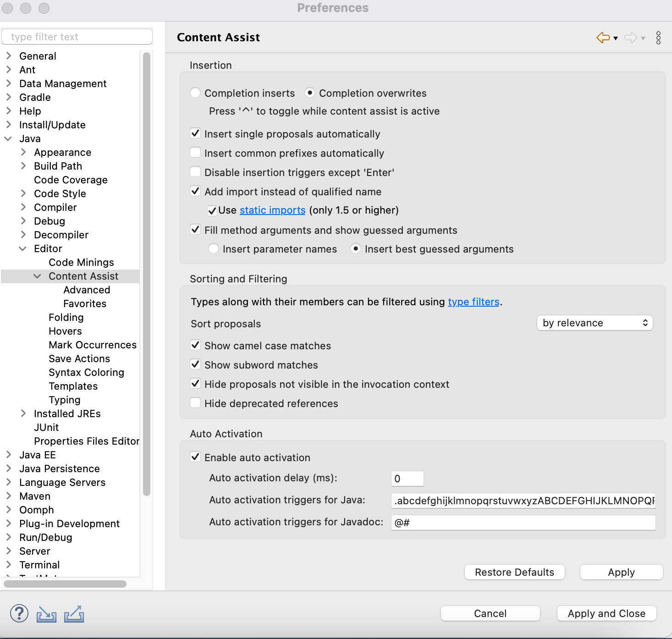Toggle Hide deprecated references checkbox
The width and height of the screenshot is (672, 639).
195,403
